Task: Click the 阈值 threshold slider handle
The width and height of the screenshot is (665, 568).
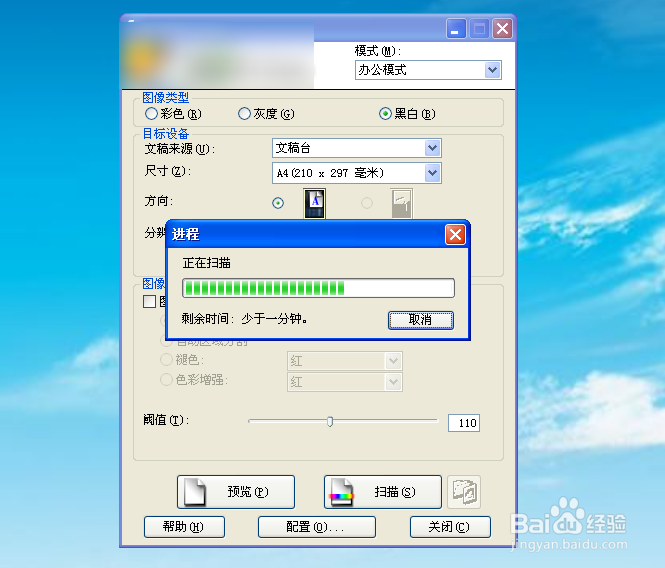Action: [330, 421]
